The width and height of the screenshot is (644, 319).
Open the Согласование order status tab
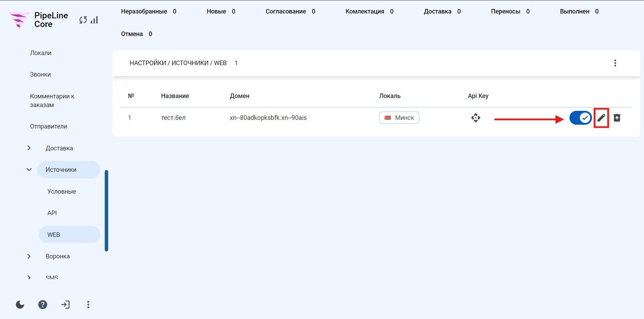coord(290,11)
